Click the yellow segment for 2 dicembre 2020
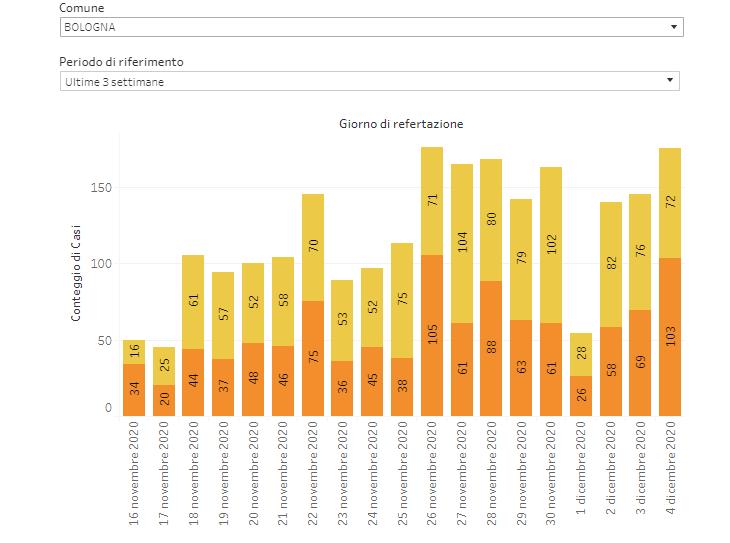This screenshot has width=730, height=543. pyautogui.click(x=611, y=264)
